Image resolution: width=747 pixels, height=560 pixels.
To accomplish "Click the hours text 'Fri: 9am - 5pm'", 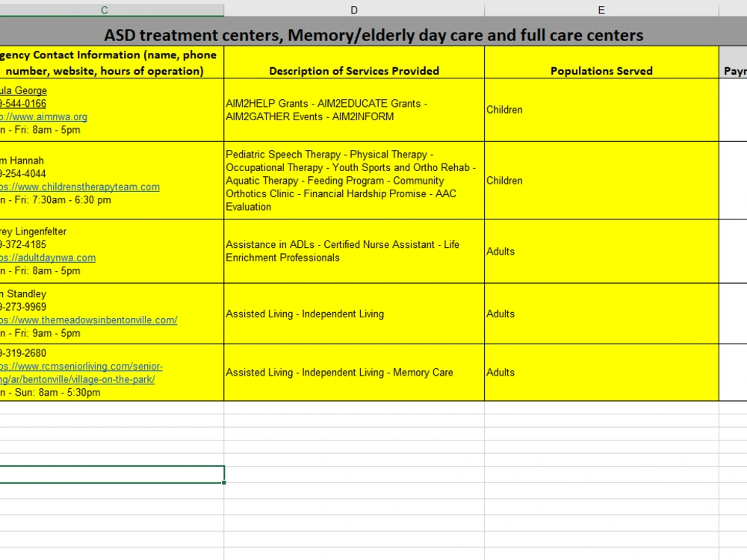I will click(x=47, y=333).
